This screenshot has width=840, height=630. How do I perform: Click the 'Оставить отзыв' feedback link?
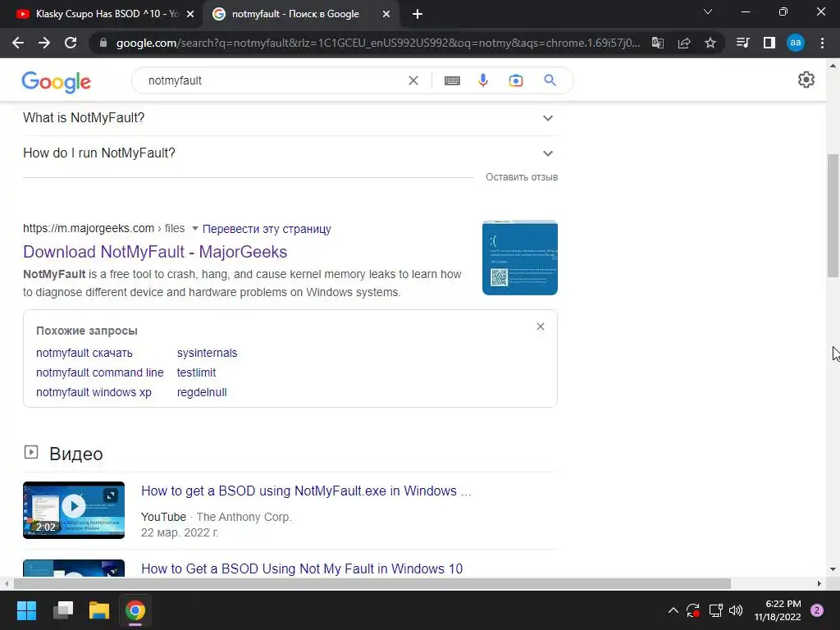tap(522, 177)
